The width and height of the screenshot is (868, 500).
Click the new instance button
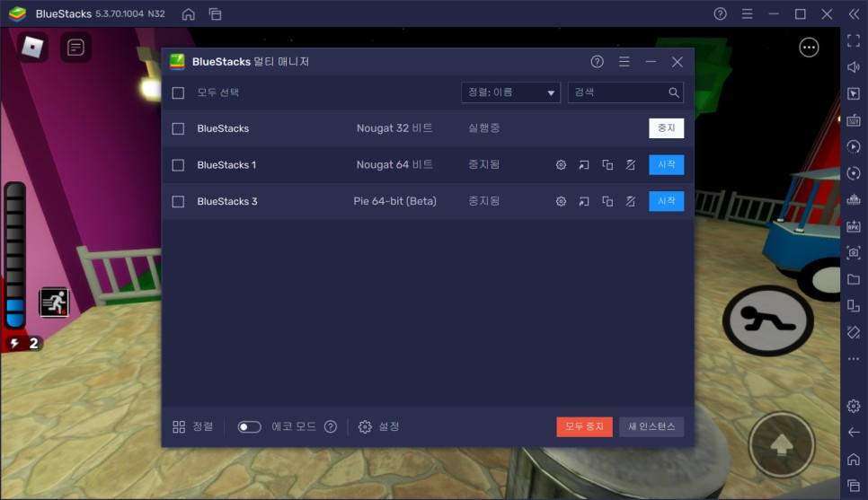pyautogui.click(x=651, y=426)
